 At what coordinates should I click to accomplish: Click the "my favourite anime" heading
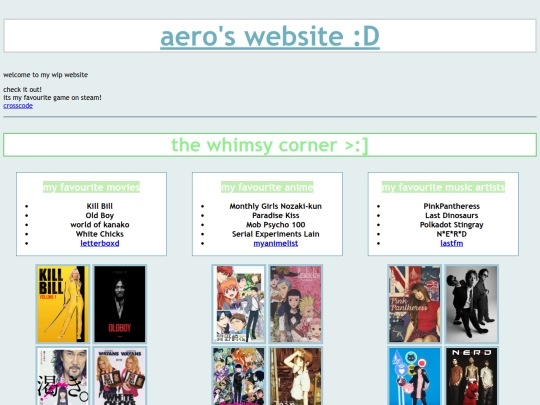(267, 187)
